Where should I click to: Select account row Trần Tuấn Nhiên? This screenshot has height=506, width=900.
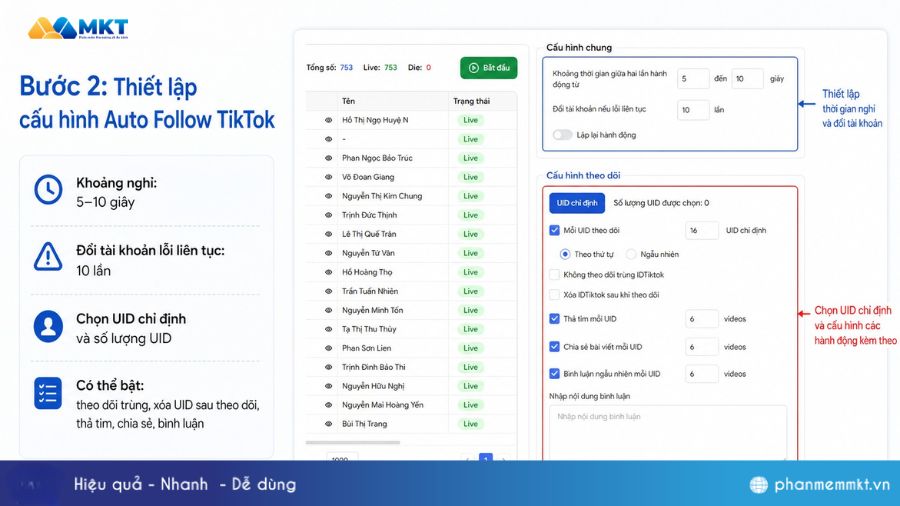411,291
